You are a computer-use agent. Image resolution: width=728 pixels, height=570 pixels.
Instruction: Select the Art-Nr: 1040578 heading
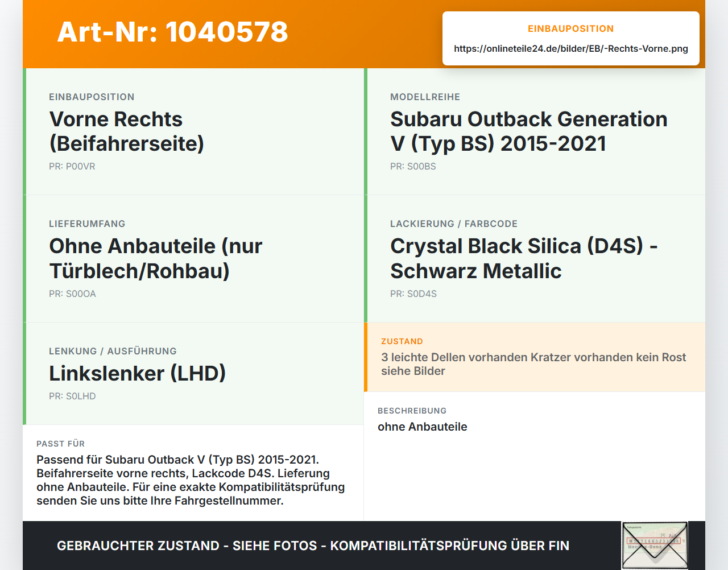(x=172, y=32)
